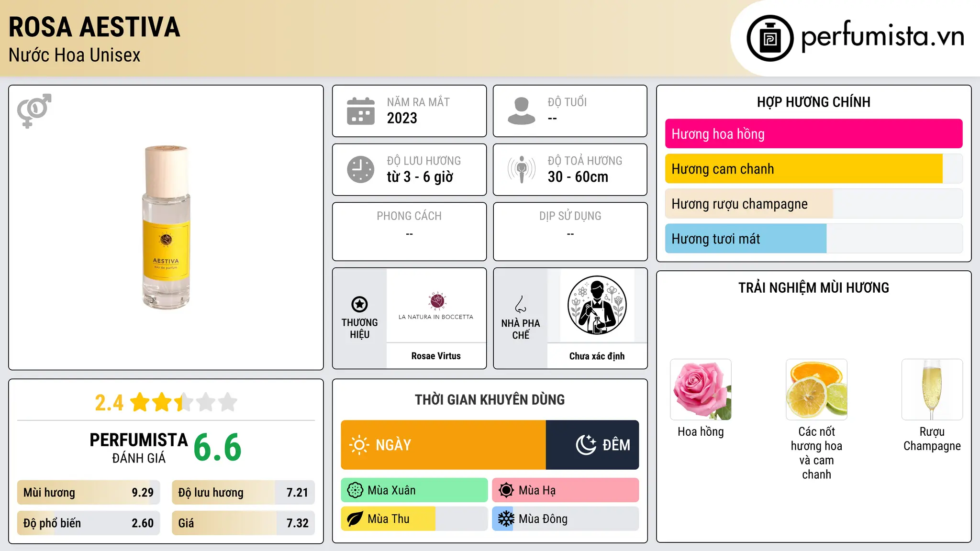Click the Hợp hương chính heading
The image size is (980, 551).
(x=813, y=102)
